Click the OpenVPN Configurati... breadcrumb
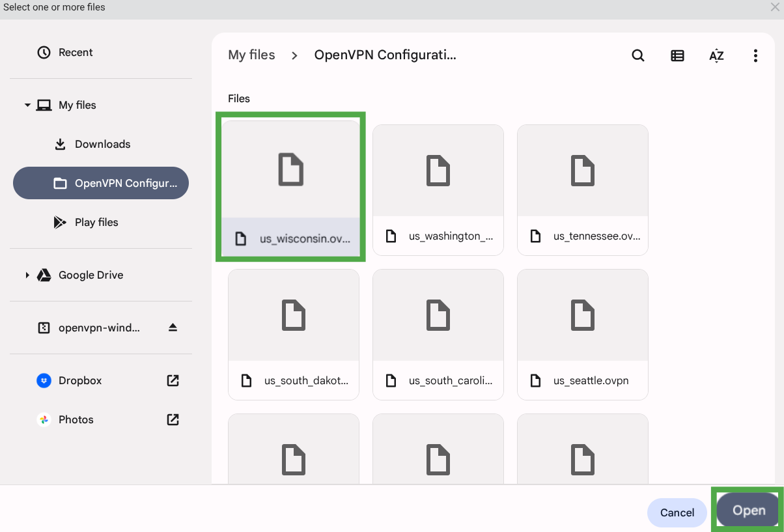 pyautogui.click(x=385, y=55)
